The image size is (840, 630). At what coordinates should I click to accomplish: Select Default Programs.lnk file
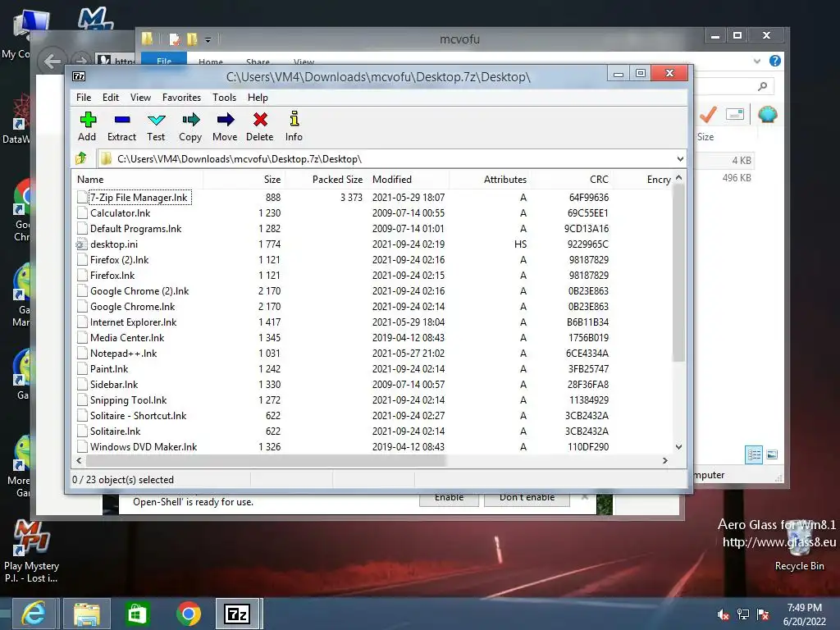click(x=135, y=229)
